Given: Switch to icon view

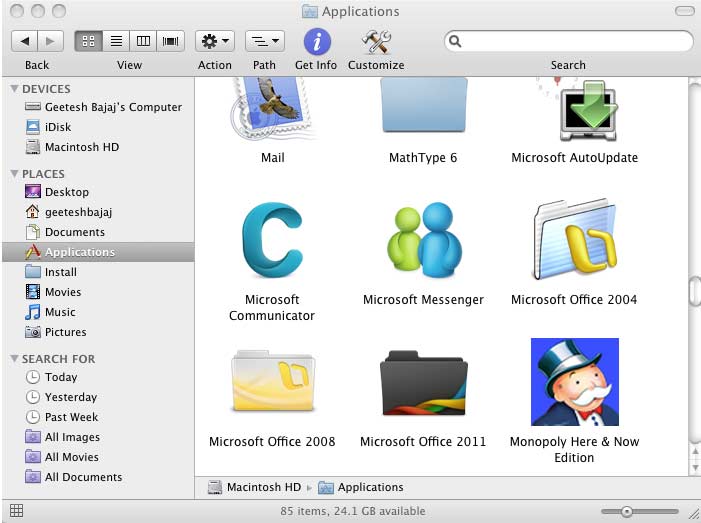Looking at the screenshot, I should pyautogui.click(x=89, y=42).
